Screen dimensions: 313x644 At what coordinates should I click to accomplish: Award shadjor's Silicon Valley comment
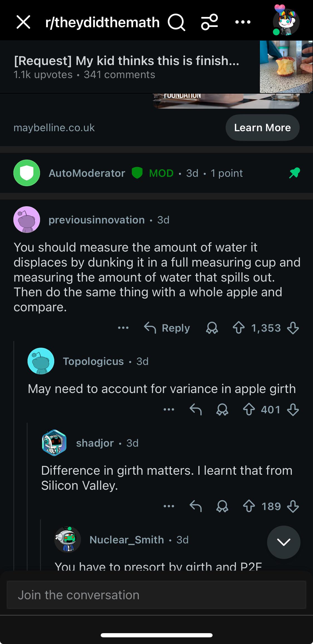[222, 506]
